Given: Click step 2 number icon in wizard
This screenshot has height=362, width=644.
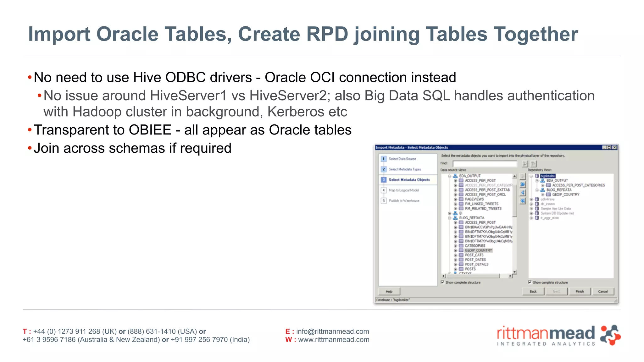Looking at the screenshot, I should point(384,169).
